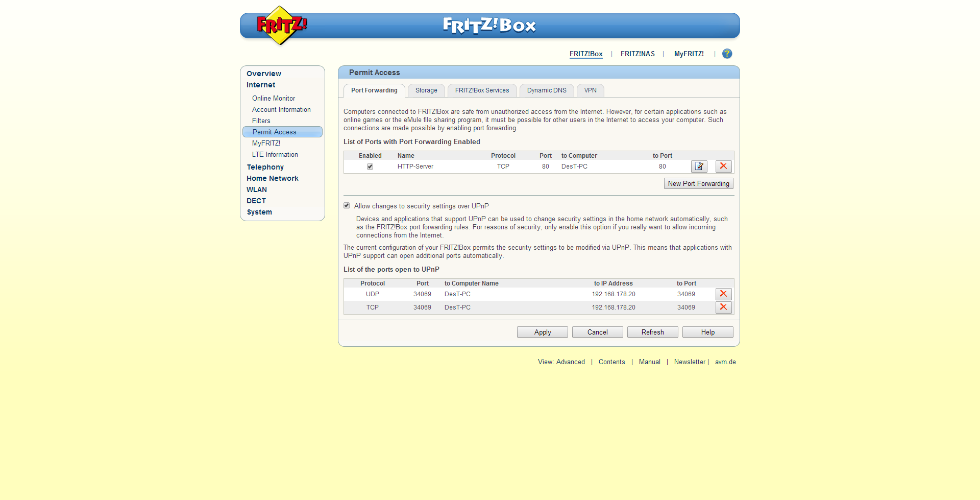Click the New Port Forwarding button
The width and height of the screenshot is (980, 500).
tap(699, 183)
